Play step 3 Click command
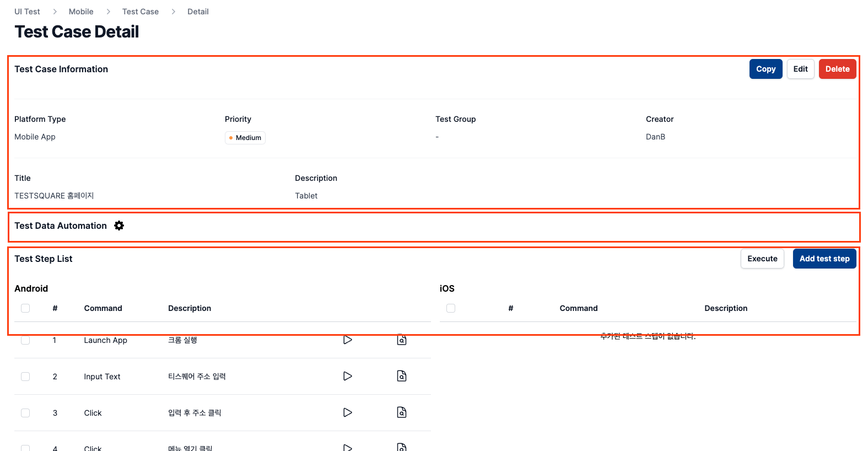This screenshot has width=868, height=451. click(x=348, y=412)
